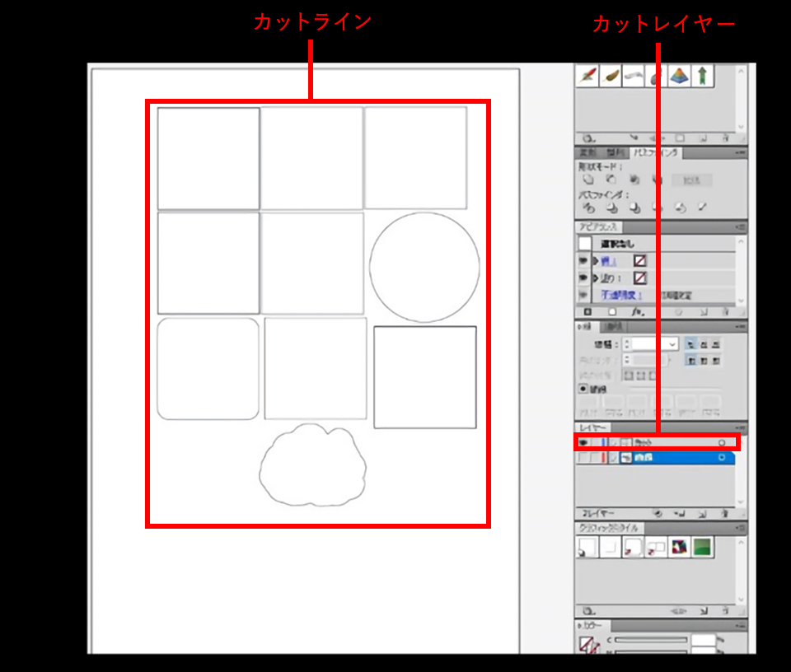791x672 pixels.
Task: Click the Minus Front shape mode icon
Action: [x=611, y=180]
